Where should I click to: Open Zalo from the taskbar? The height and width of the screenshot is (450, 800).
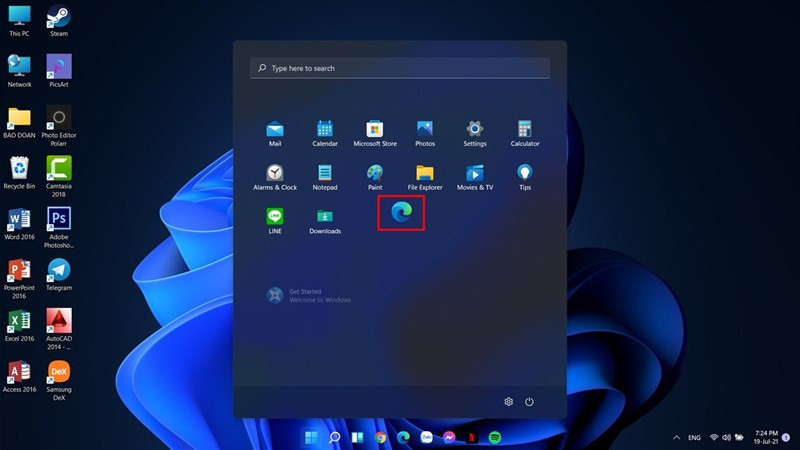click(x=426, y=437)
